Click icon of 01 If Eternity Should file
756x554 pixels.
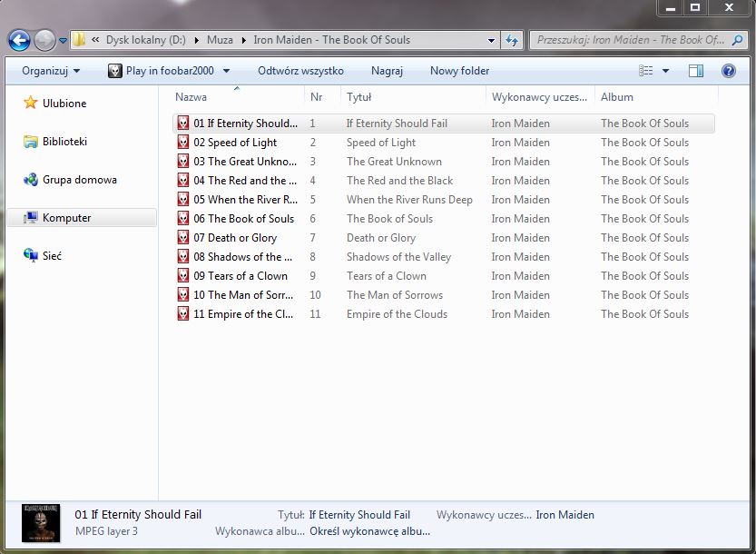tap(183, 123)
